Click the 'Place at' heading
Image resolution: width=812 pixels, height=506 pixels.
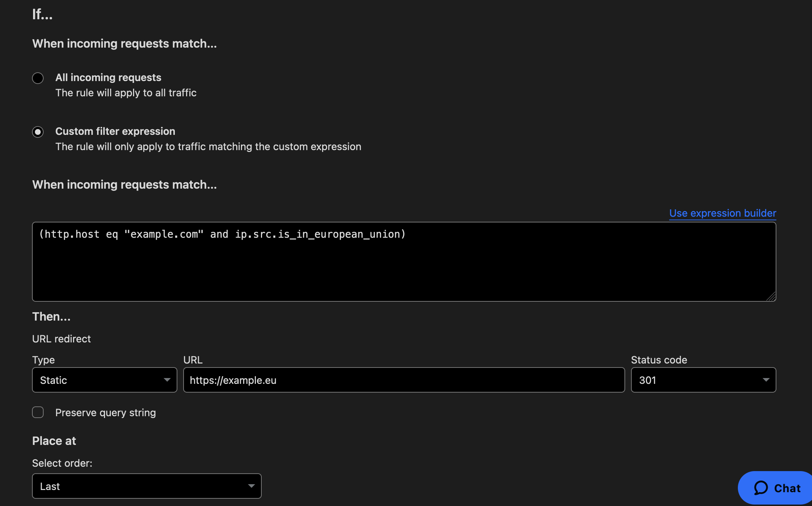[54, 441]
